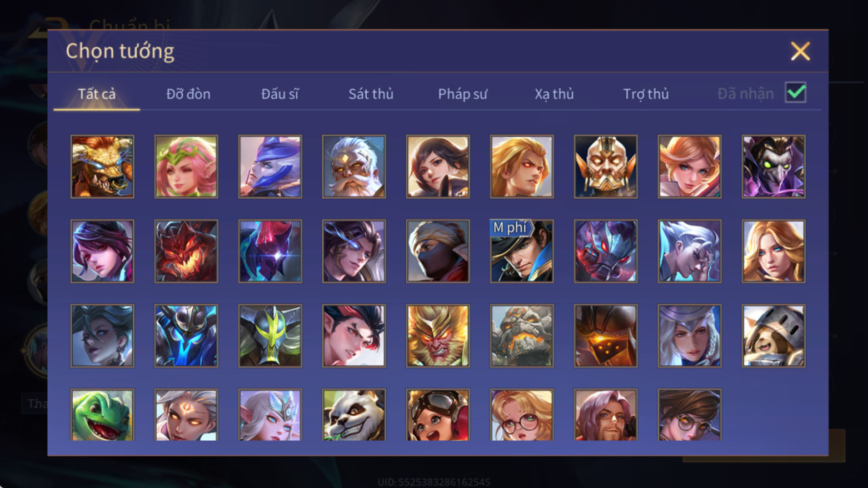The image size is (868, 488).
Task: Select the green frog hero portrait
Action: coord(102,415)
